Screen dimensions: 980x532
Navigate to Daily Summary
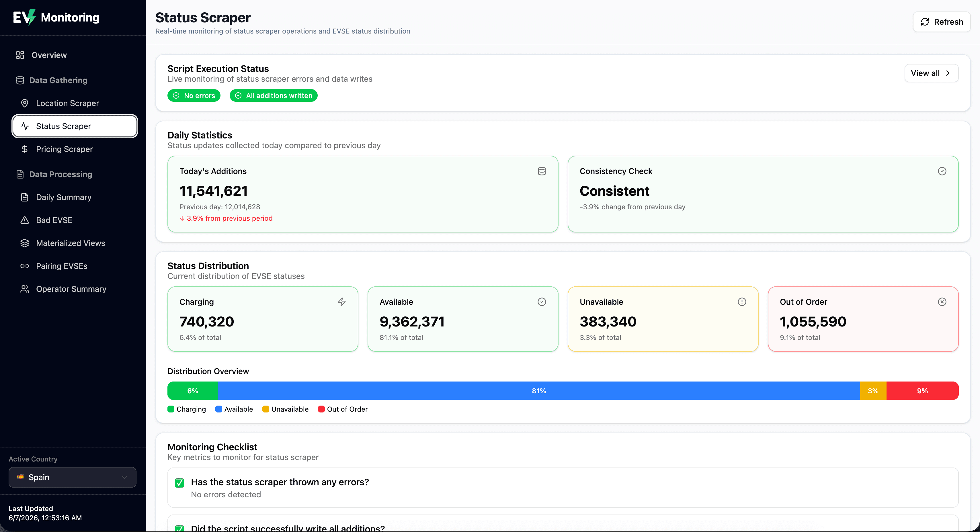pyautogui.click(x=75, y=197)
